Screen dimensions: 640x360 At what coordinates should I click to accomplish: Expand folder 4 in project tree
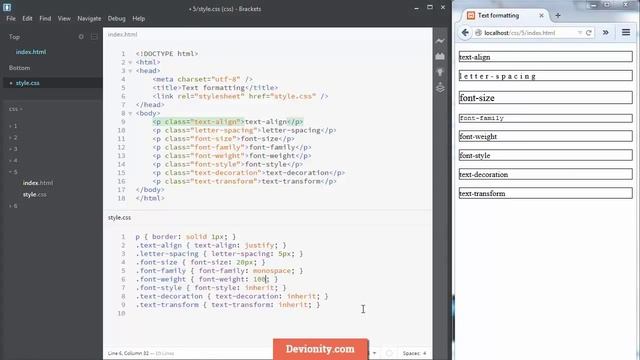point(11,160)
